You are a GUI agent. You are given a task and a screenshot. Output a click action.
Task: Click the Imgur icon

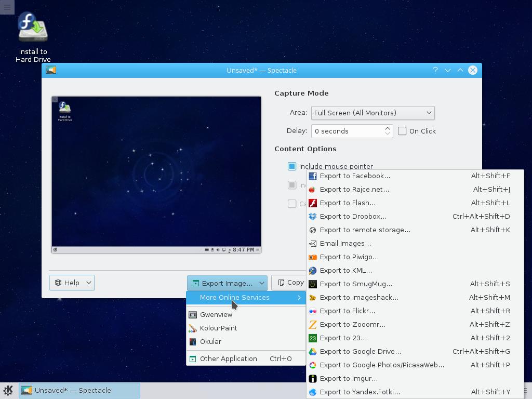(312, 379)
